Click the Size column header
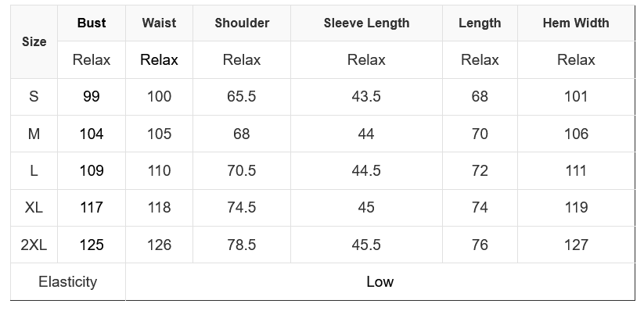The height and width of the screenshot is (311, 644). (x=34, y=41)
